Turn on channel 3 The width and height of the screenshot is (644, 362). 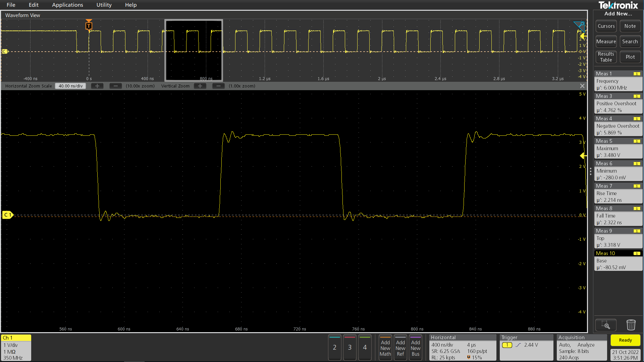coord(350,348)
